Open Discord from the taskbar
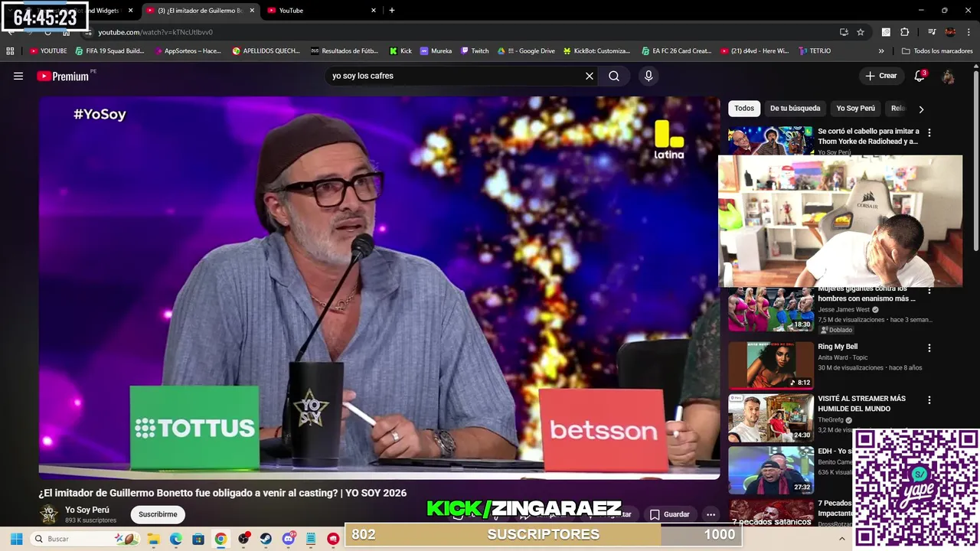Screen dimensions: 980x551 tap(289, 539)
